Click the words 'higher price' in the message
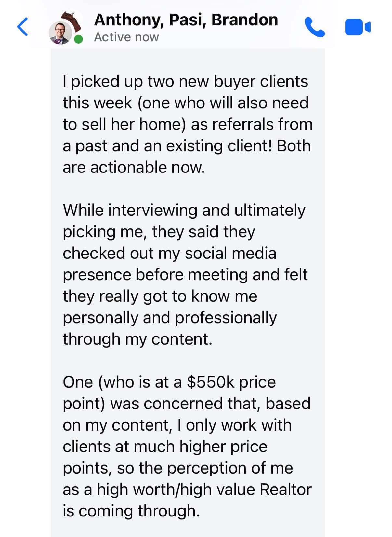This screenshot has height=537, width=392. click(223, 447)
